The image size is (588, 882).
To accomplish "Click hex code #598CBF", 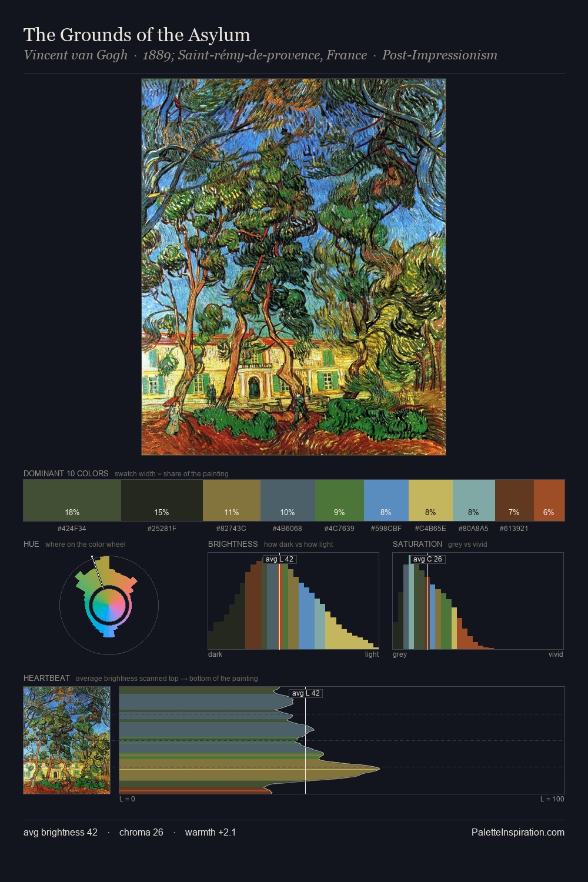I will 386,529.
